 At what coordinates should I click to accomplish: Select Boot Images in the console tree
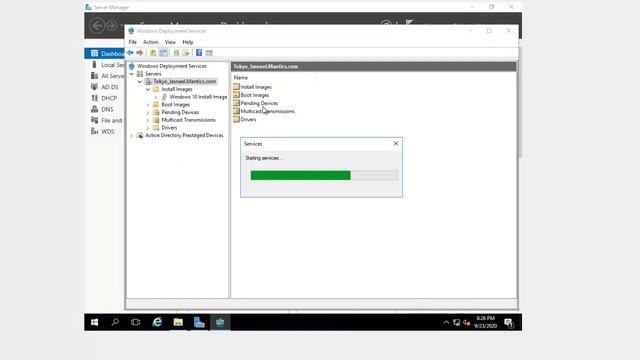pyautogui.click(x=176, y=104)
